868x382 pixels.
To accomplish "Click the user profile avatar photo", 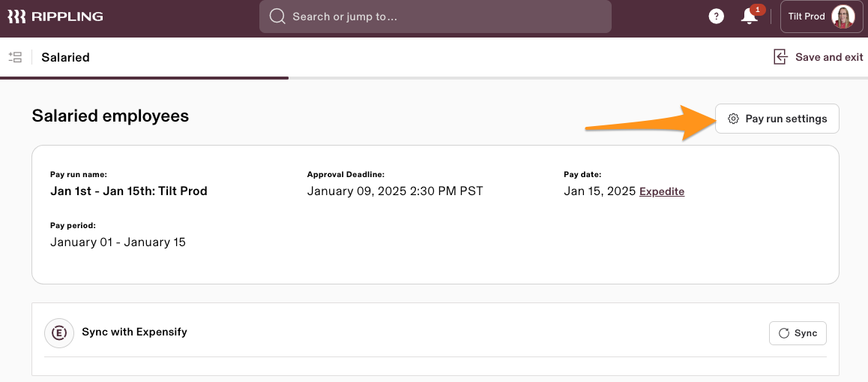I will tap(843, 17).
